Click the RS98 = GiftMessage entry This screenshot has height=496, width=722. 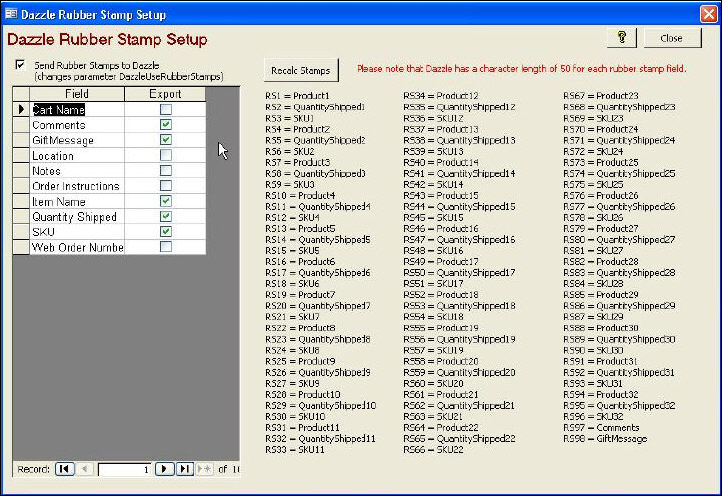pyautogui.click(x=605, y=438)
